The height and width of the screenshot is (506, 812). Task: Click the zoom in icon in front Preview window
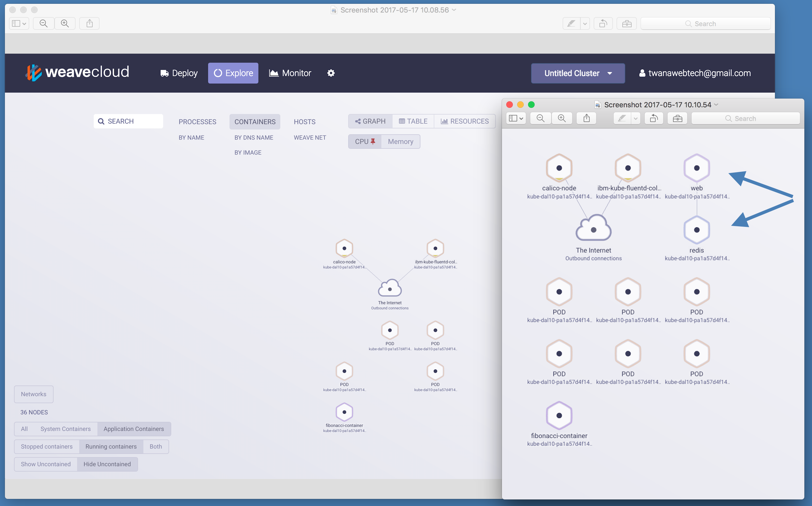pyautogui.click(x=562, y=118)
